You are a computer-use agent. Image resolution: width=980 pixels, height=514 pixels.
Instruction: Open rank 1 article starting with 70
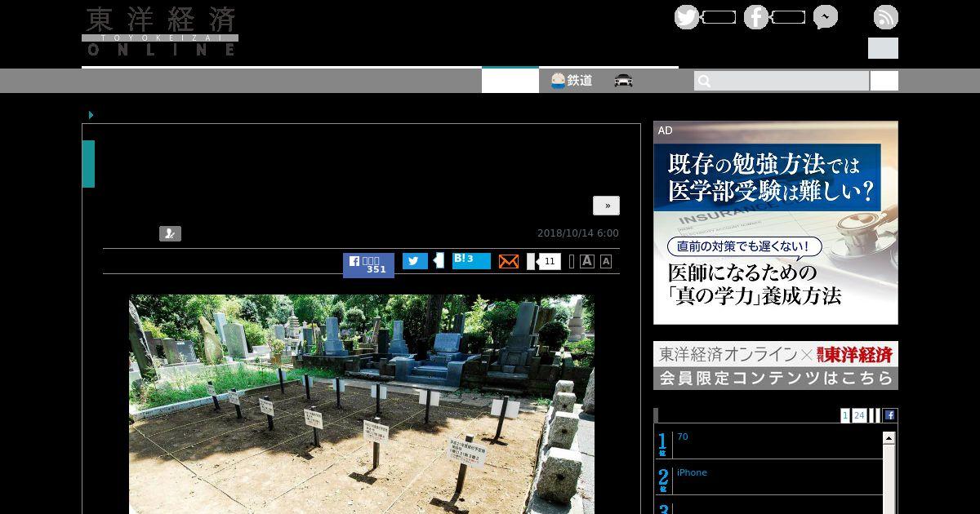tap(683, 436)
